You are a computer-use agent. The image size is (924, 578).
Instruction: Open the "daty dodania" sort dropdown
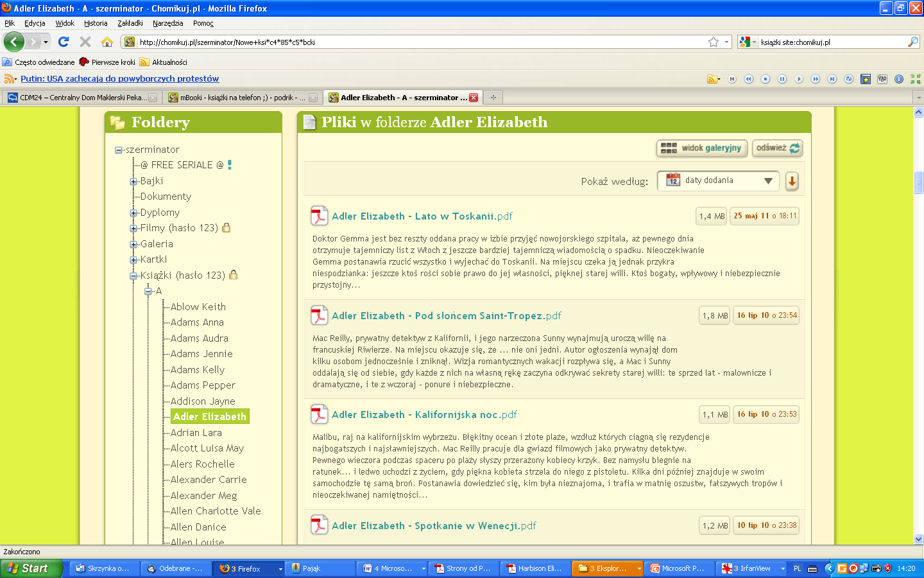pyautogui.click(x=718, y=181)
